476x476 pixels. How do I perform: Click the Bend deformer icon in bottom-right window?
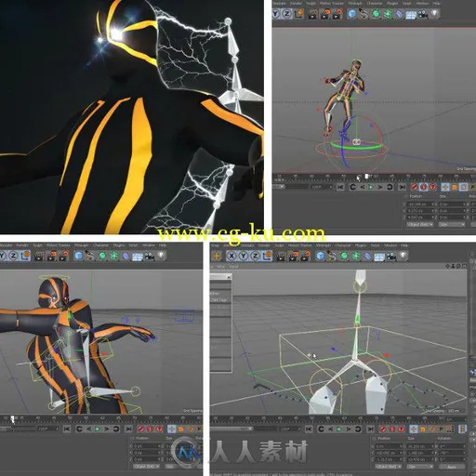pos(367,257)
